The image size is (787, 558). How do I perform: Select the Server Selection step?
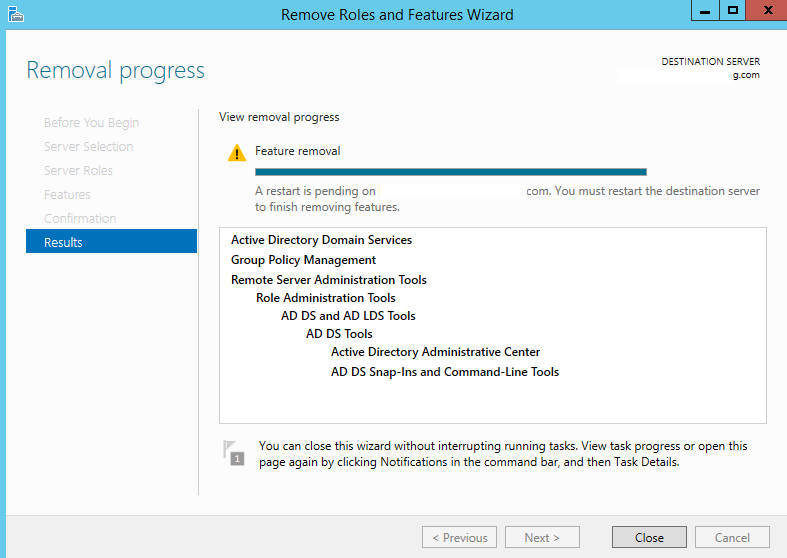point(88,147)
